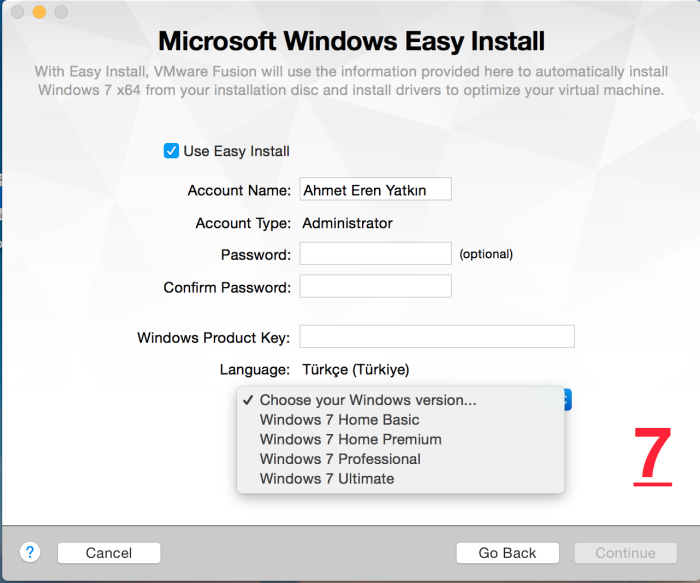Focus the Confirm Password field
Screen dimensions: 700x583
click(x=375, y=286)
